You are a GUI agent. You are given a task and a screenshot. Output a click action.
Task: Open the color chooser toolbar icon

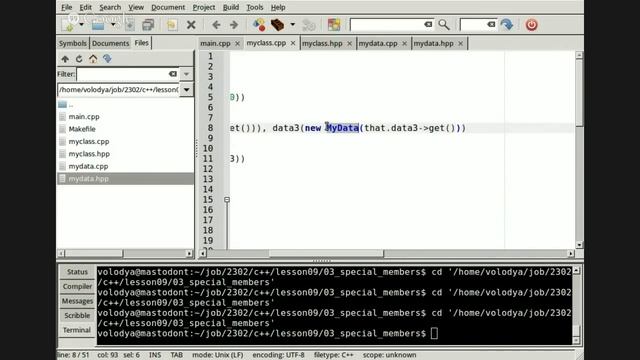[x=334, y=25]
